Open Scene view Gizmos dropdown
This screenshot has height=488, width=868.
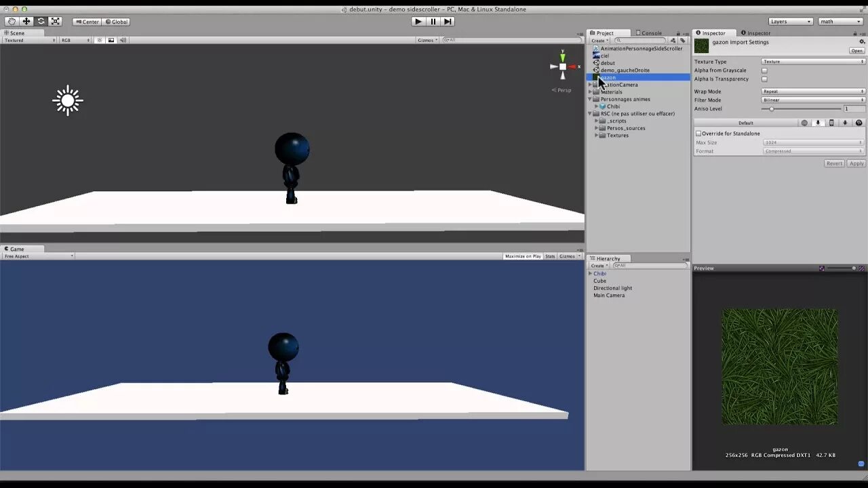427,40
